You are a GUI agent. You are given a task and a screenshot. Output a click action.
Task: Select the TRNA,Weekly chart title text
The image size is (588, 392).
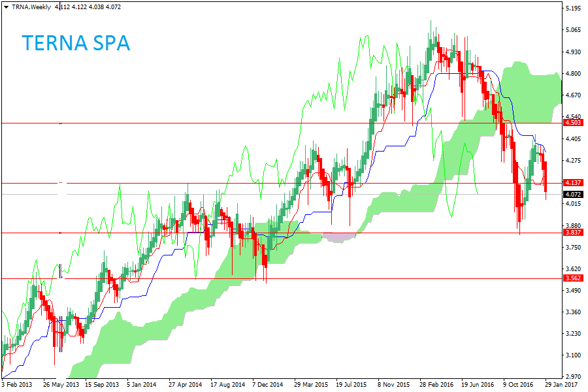31,7
